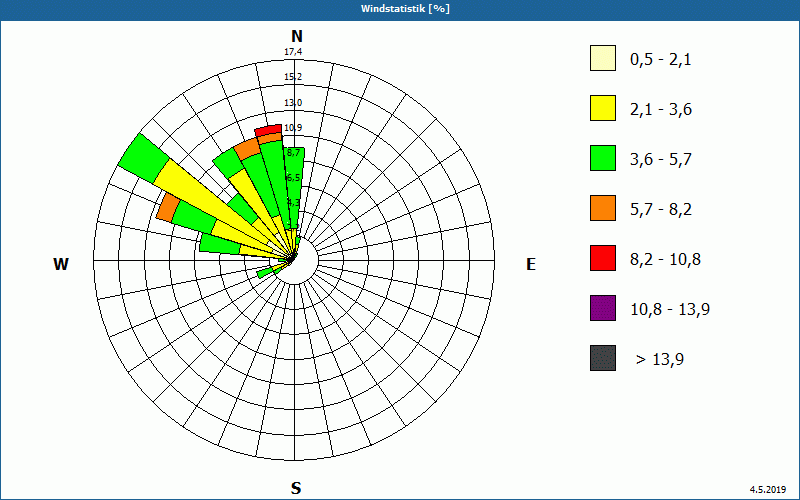
Task: Select the legend label '10,8 - 13,9'
Action: pyautogui.click(x=670, y=310)
